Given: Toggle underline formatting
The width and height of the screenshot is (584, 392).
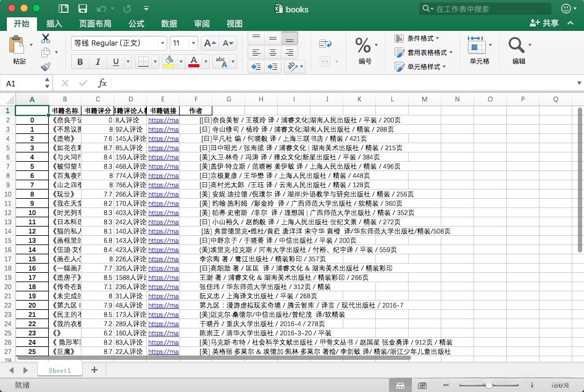Looking at the screenshot, I should tap(116, 61).
